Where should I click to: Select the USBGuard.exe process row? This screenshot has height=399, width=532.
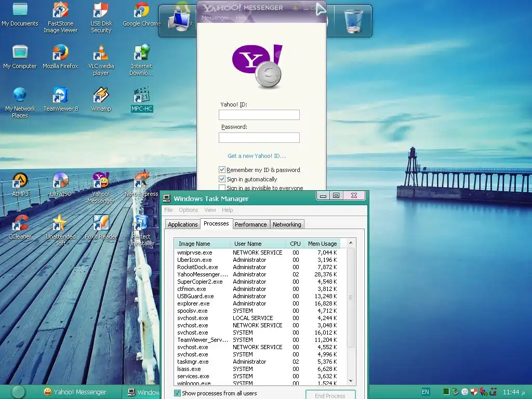click(x=258, y=296)
